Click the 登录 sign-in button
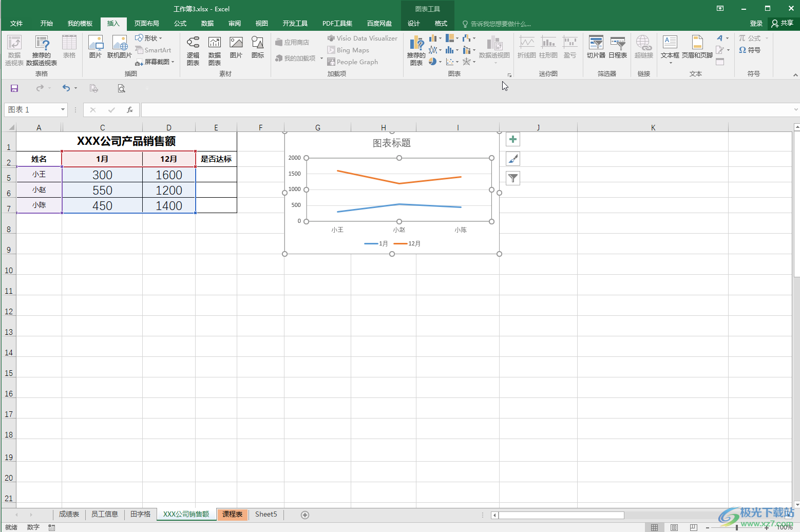Screen dimensions: 800x532 click(x=756, y=24)
